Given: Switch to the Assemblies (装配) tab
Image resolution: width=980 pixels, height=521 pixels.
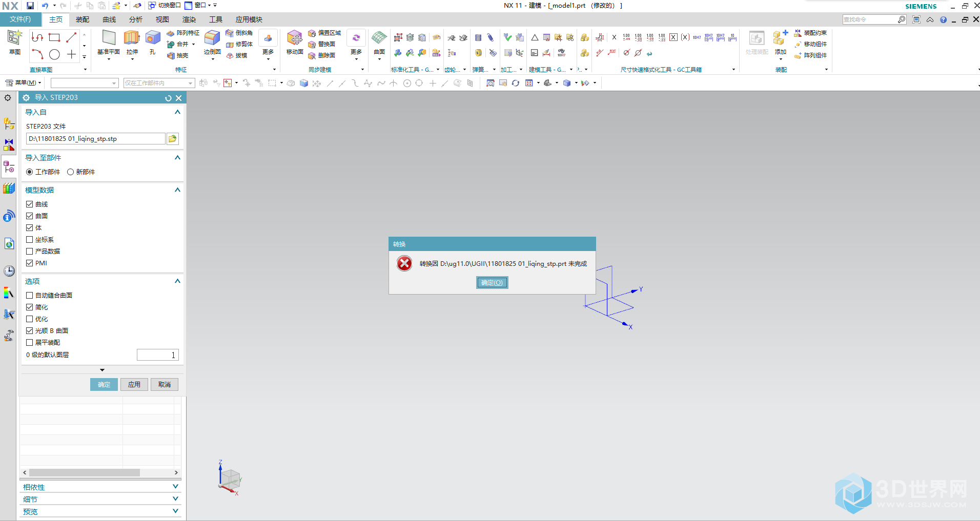Looking at the screenshot, I should click(83, 19).
